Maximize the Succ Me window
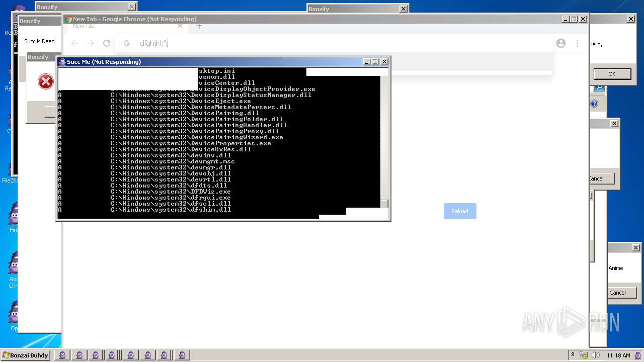 click(x=375, y=62)
